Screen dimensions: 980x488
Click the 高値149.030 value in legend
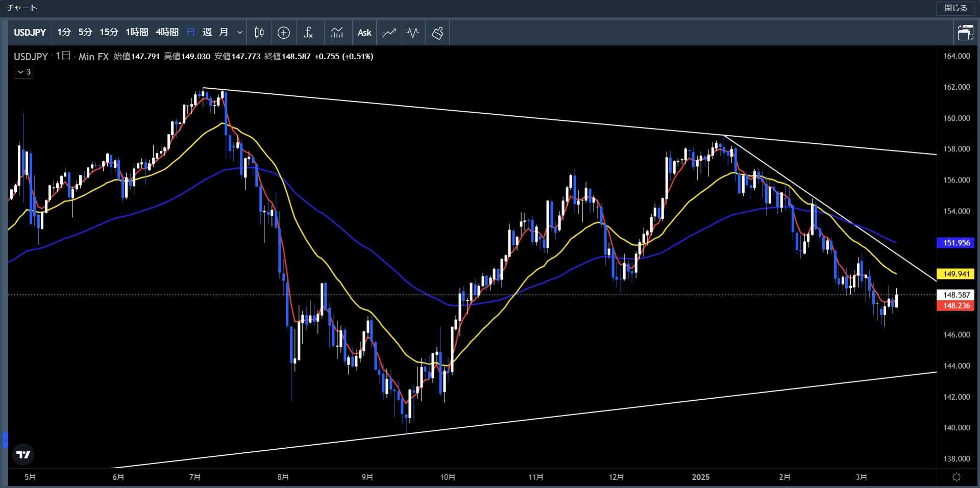pos(187,57)
